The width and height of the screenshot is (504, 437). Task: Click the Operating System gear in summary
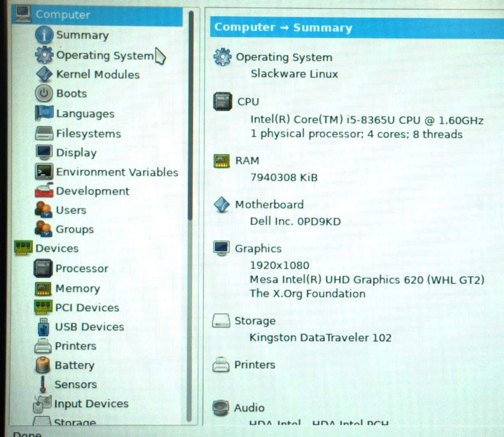pos(222,57)
